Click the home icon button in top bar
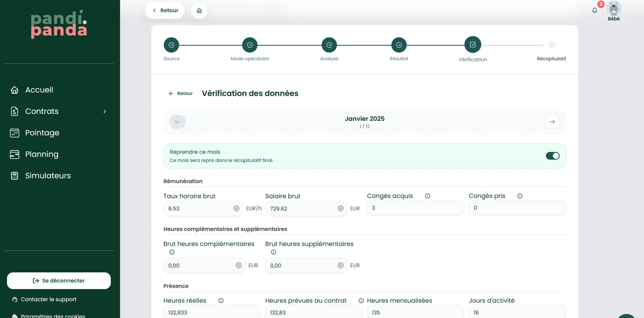The width and height of the screenshot is (644, 318). coord(199,10)
